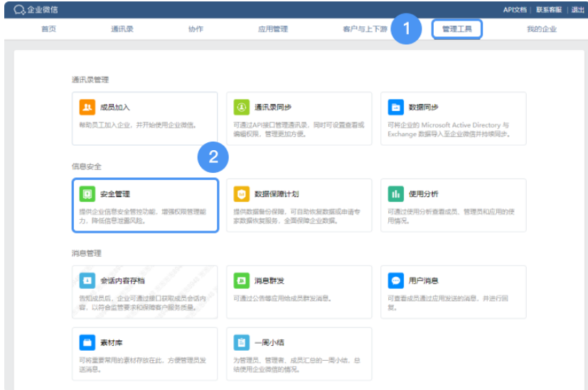Screen dimensions: 588x390
Task: Click the 一周小结 icon
Action: click(x=241, y=342)
